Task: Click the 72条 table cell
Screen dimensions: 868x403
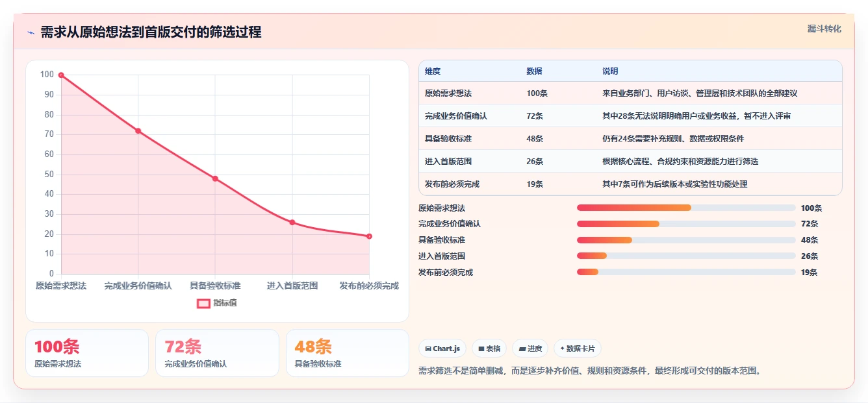Action: click(535, 116)
